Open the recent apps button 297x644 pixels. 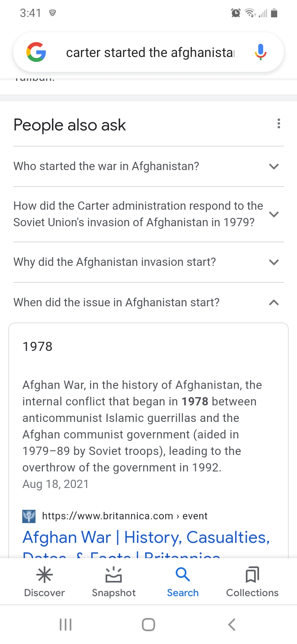[x=66, y=624]
